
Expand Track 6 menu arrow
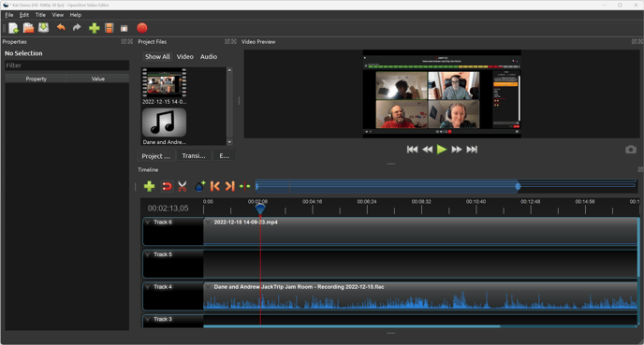(148, 222)
